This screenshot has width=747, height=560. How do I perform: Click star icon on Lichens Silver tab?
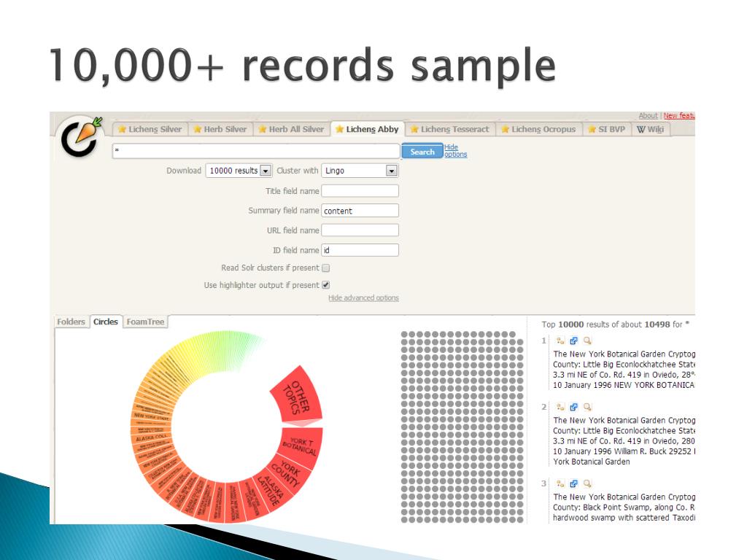point(122,129)
